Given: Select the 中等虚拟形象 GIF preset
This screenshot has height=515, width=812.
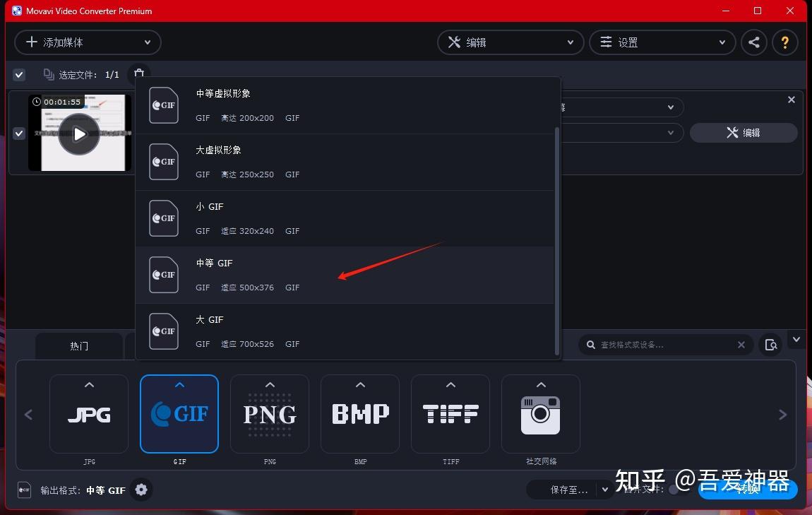Looking at the screenshot, I should [x=345, y=106].
